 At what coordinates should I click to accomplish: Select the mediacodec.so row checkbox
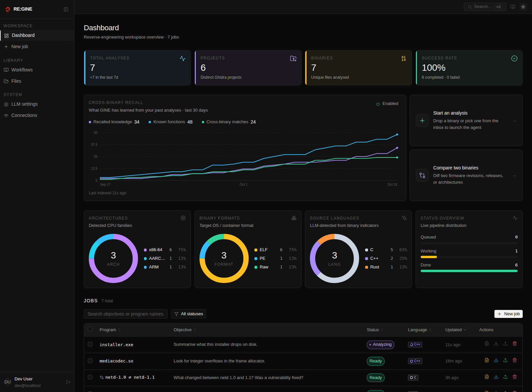point(90,360)
